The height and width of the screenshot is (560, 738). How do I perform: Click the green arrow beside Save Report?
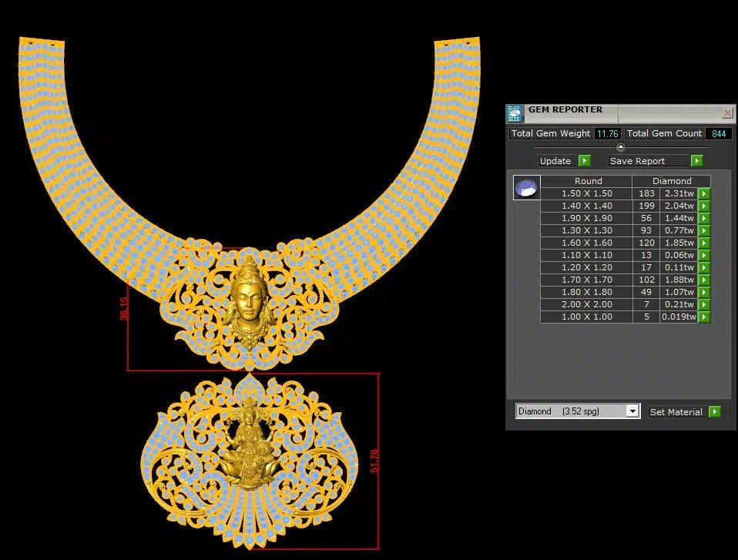coord(696,161)
